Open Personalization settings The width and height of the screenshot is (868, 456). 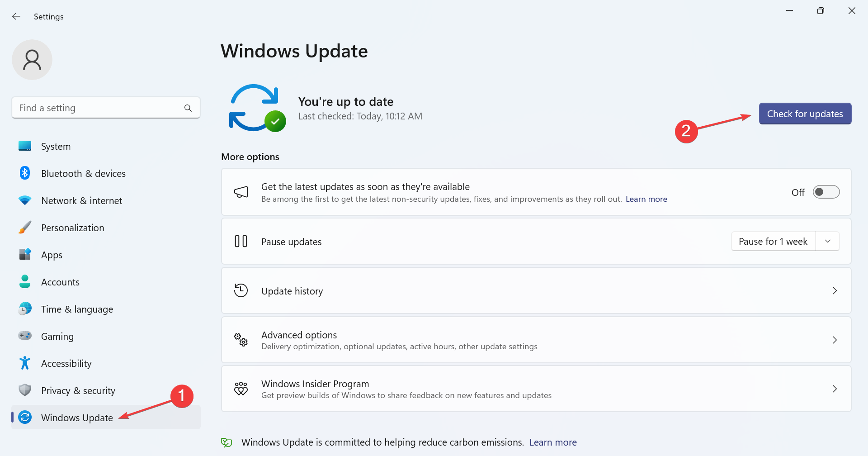click(106, 228)
